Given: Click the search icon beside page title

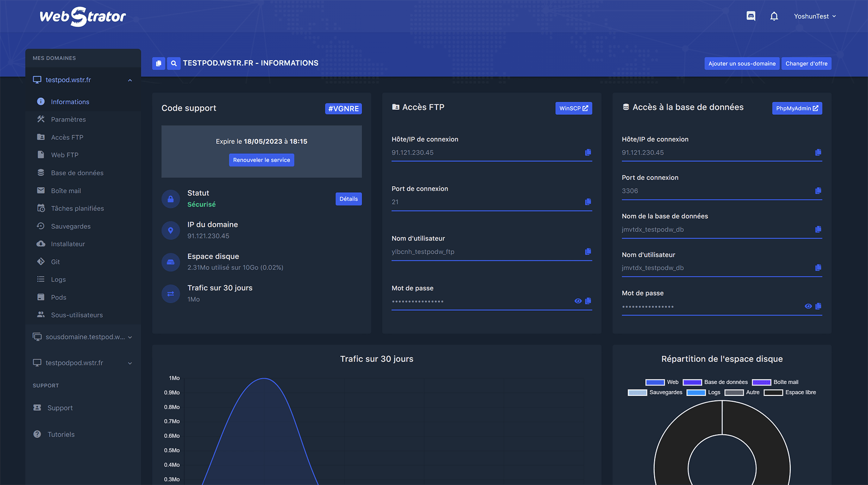Looking at the screenshot, I should 174,63.
